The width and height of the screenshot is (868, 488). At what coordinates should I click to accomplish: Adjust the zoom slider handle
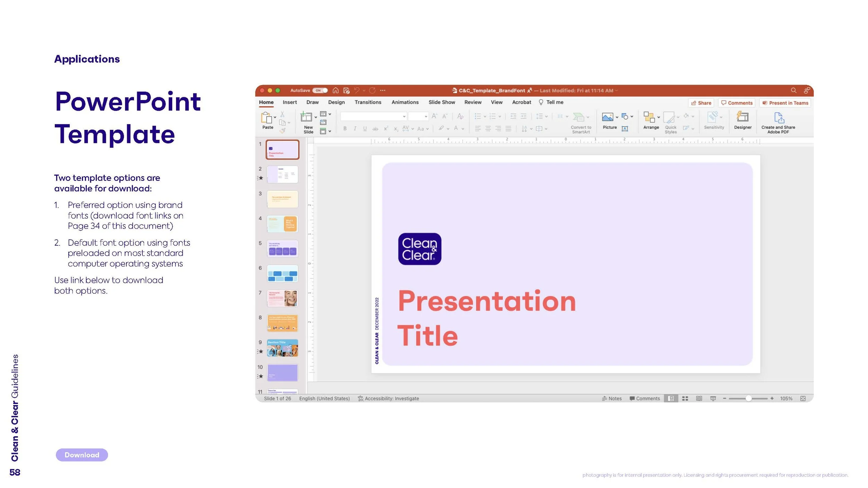tap(749, 398)
